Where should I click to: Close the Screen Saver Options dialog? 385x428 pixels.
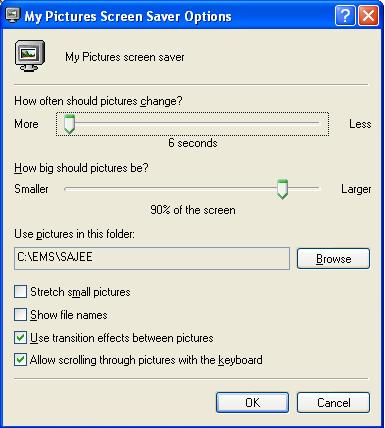(x=368, y=16)
